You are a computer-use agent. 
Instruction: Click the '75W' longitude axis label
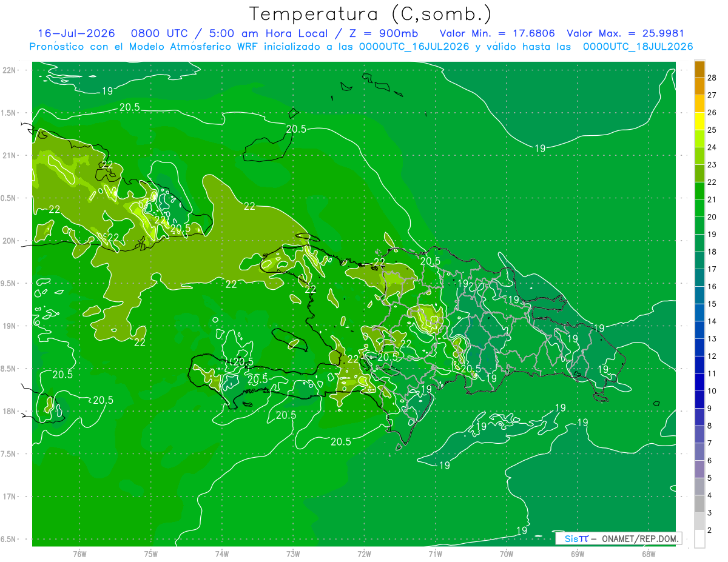[x=151, y=554]
